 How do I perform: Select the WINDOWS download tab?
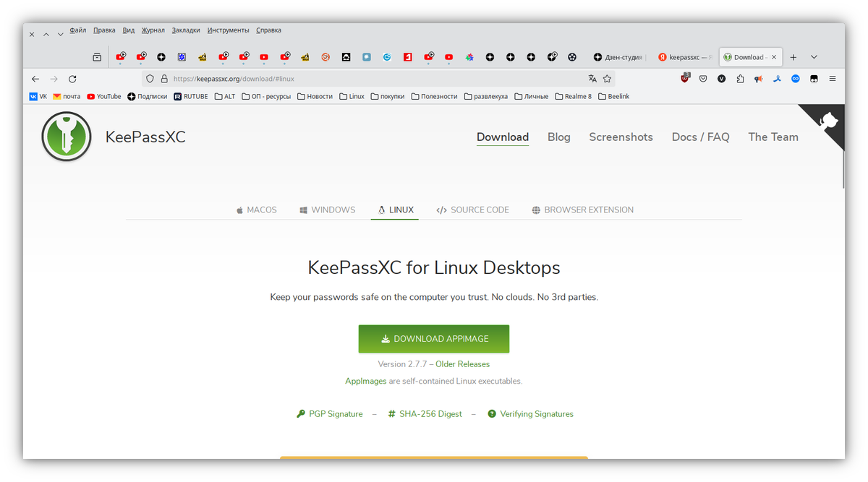click(327, 210)
